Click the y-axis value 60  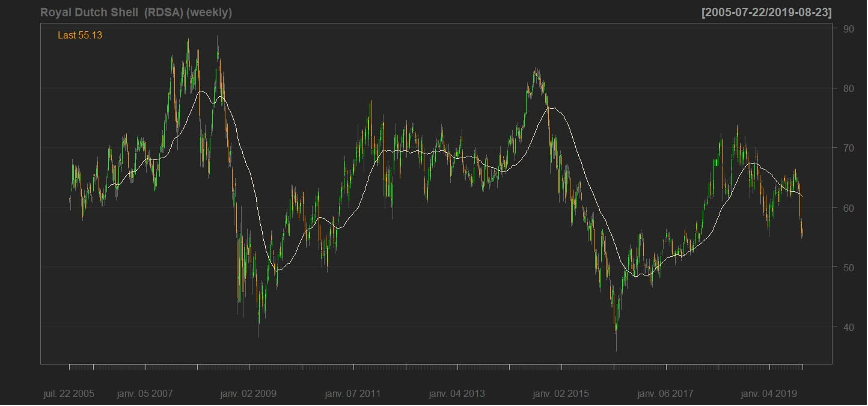[x=849, y=208]
